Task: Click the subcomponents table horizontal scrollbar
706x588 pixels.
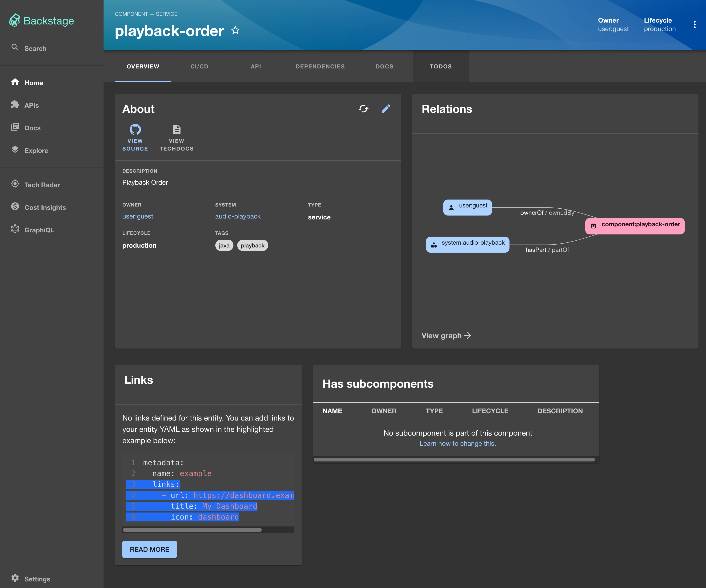Action: click(454, 460)
